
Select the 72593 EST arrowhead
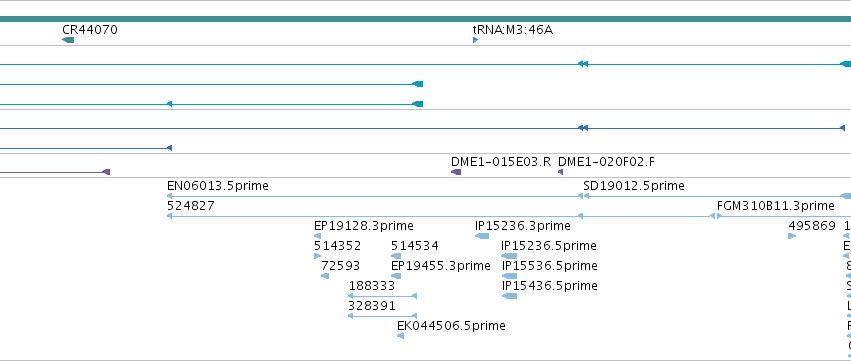(325, 276)
